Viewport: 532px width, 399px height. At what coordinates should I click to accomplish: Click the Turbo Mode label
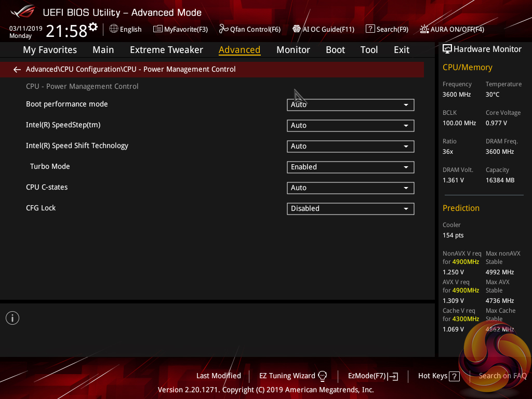[x=50, y=166]
